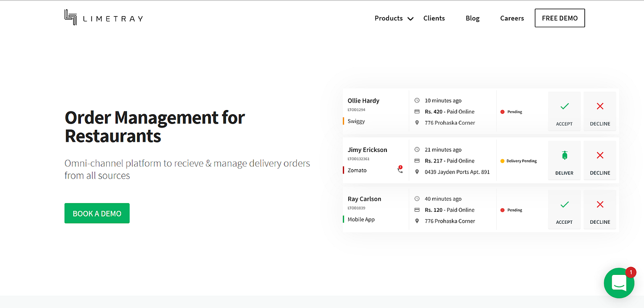Select customer name Ollie Hardy
644x308 pixels.
[363, 101]
